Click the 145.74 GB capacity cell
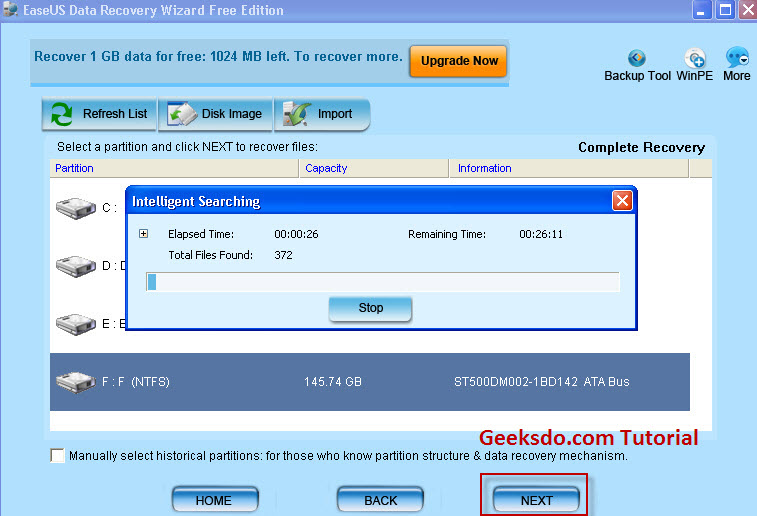 click(333, 382)
